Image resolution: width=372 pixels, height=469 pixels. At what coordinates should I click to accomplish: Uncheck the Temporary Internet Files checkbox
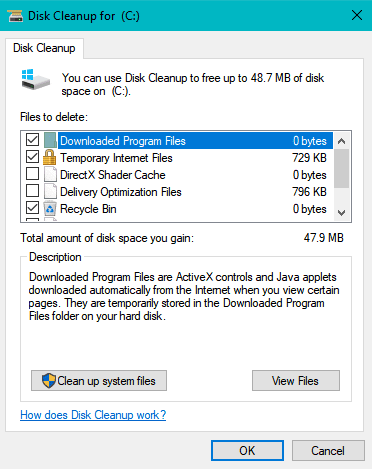(x=32, y=157)
